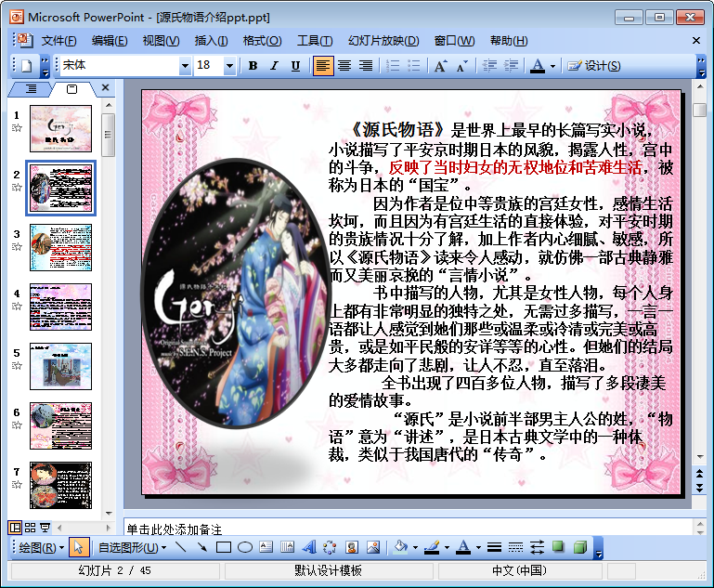Toggle Underline formatting
Screen dimensions: 714x588
tap(295, 66)
